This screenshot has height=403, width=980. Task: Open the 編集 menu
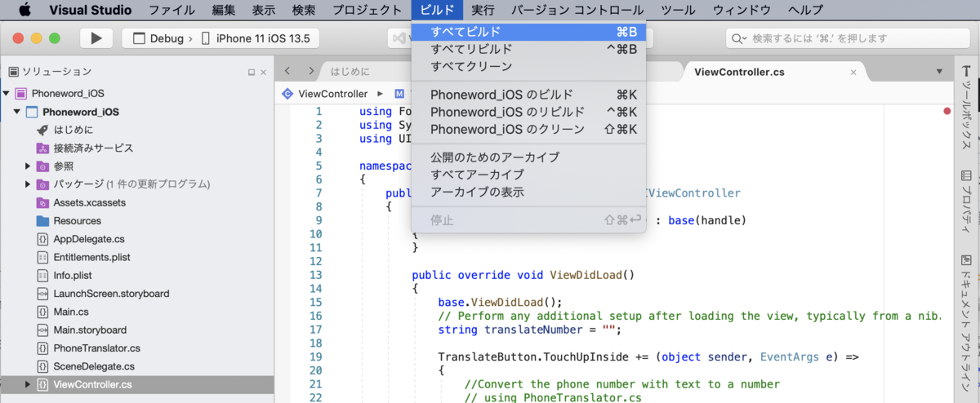(x=224, y=10)
